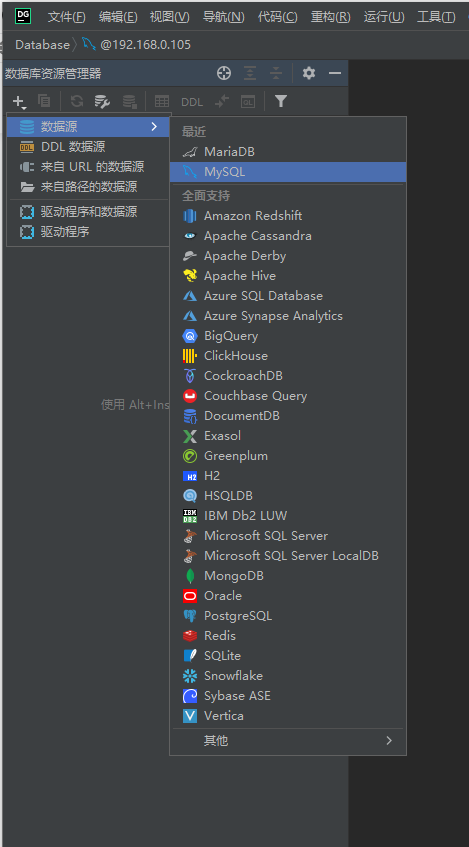Click the expand all icon in panel header

(250, 73)
